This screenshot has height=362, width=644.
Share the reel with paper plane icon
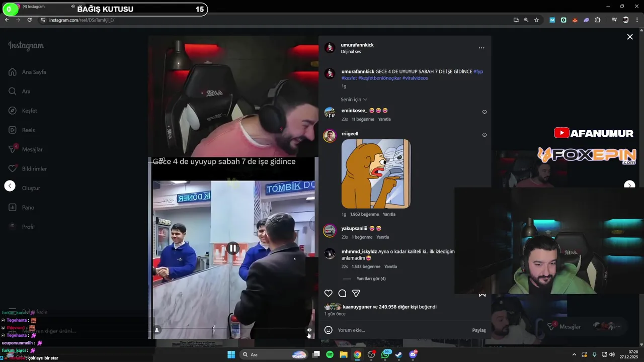tap(356, 293)
